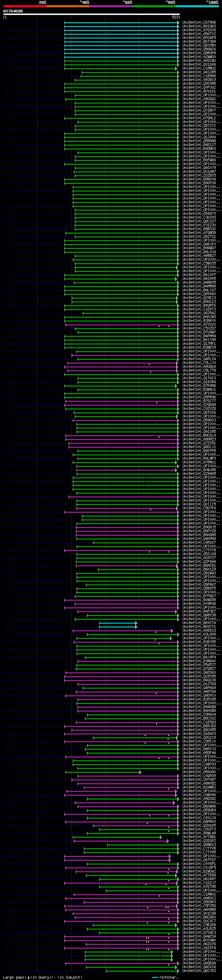Click hit label UniRef100_Q9SVM5
Image resolution: width=222 pixels, height=980 pixels.
[x=199, y=84]
